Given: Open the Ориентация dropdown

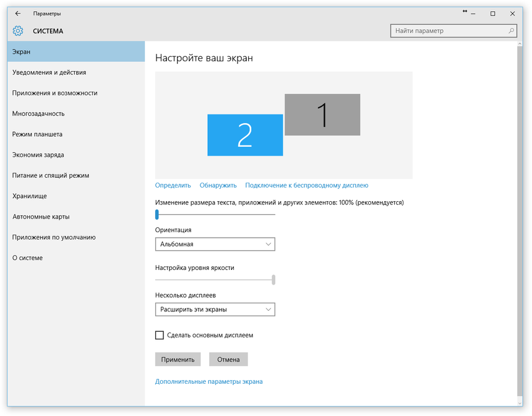Looking at the screenshot, I should point(215,244).
